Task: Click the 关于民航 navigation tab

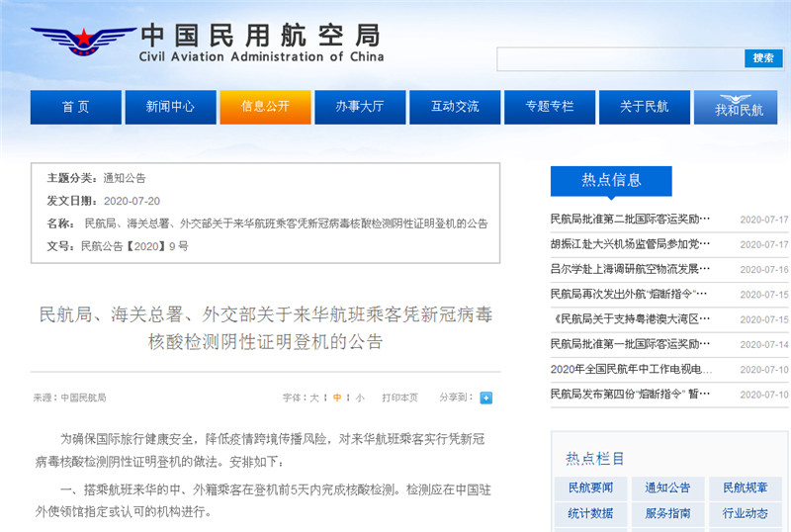Action: click(644, 107)
